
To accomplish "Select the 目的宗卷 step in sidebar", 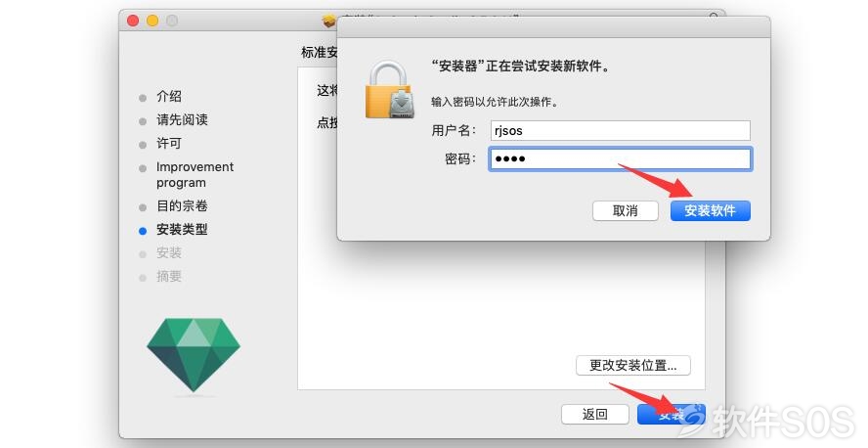I will point(182,206).
